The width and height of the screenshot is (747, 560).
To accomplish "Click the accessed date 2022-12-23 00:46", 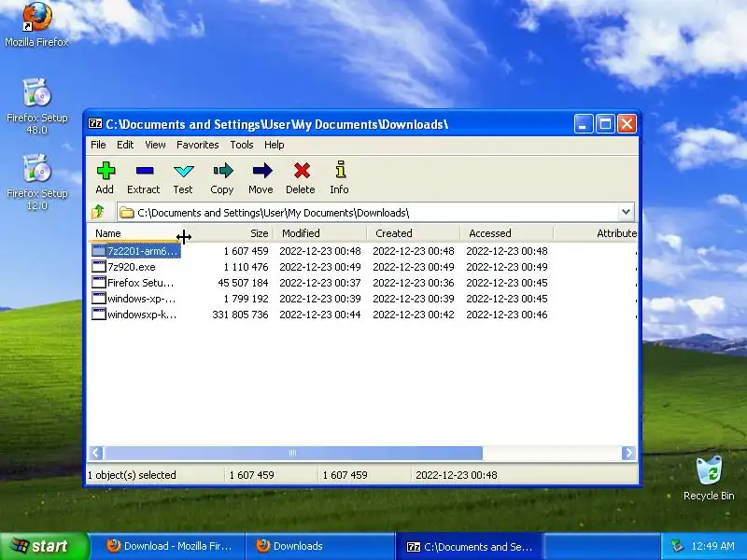I will point(507,315).
